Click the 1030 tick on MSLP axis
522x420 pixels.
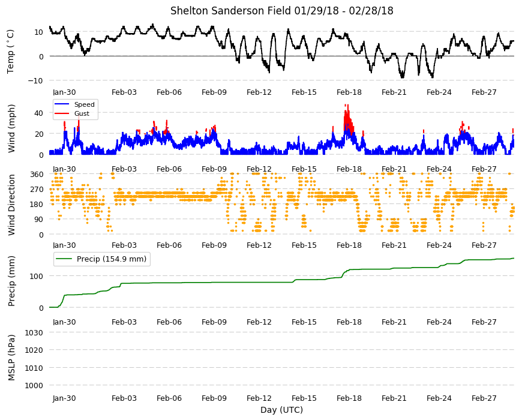[34, 332]
